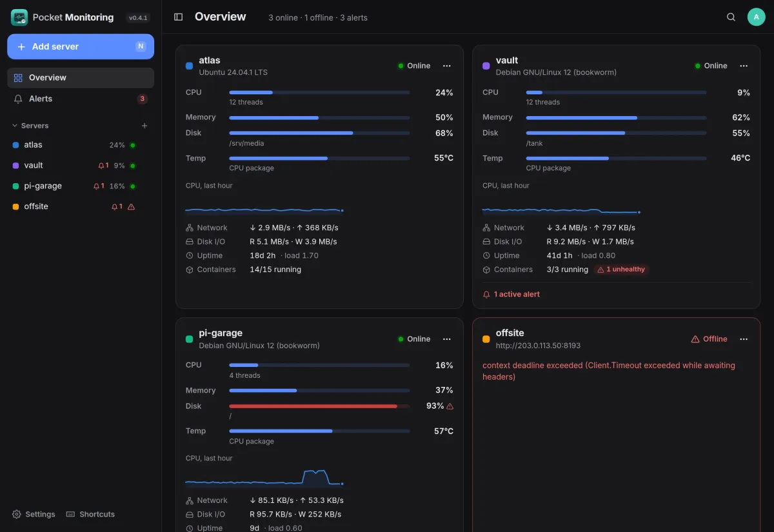774x532 pixels.
Task: Add a server with the Servers plus icon
Action: (x=144, y=126)
